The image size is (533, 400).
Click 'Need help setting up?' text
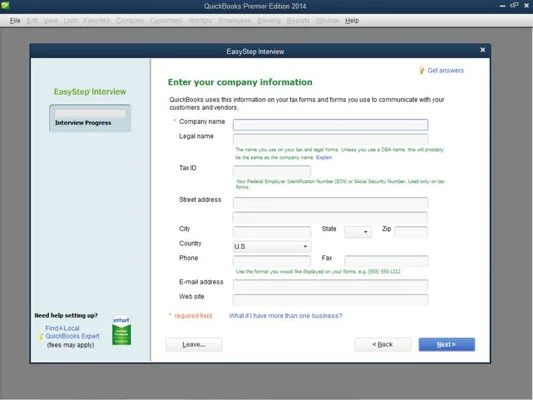66,315
